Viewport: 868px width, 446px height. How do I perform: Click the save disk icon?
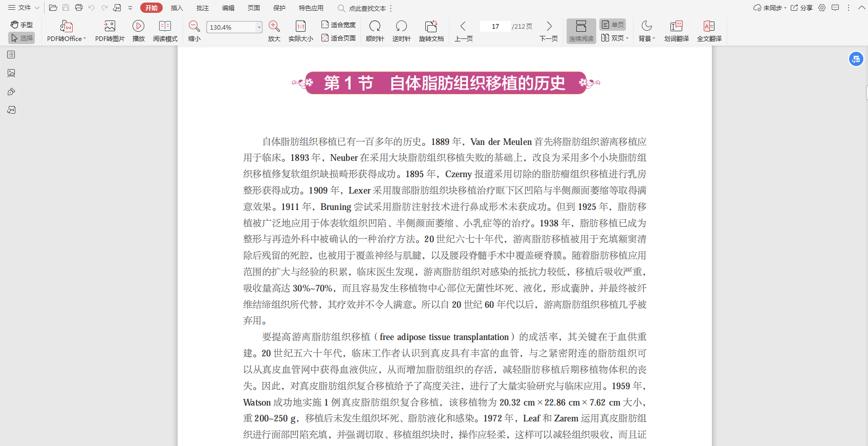pyautogui.click(x=66, y=8)
